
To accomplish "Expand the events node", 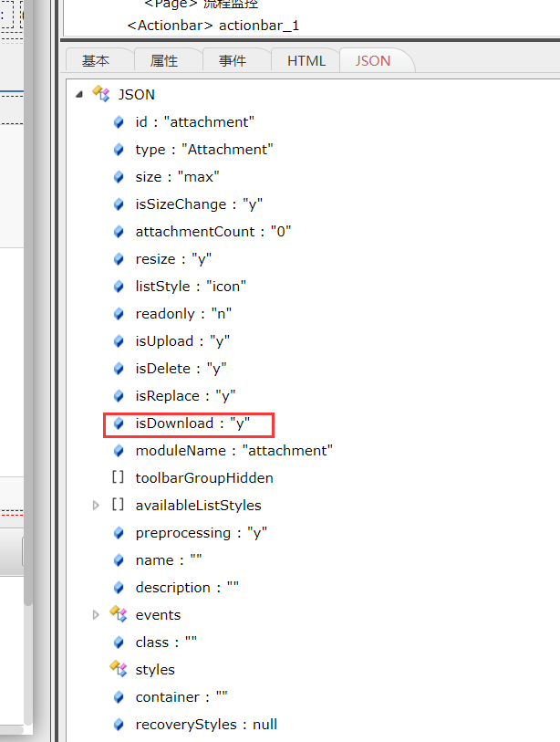I will point(96,615).
